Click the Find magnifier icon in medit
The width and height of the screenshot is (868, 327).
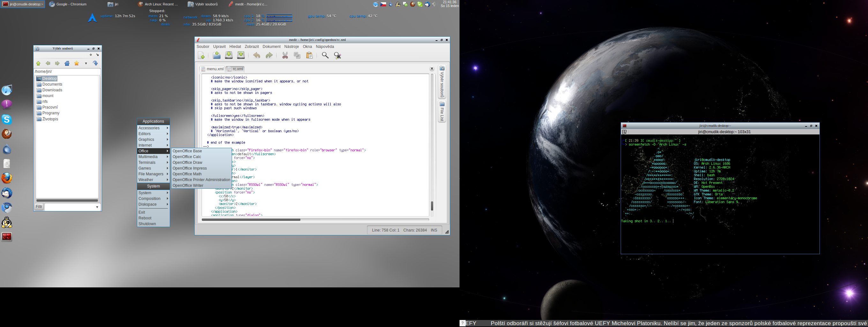point(325,55)
